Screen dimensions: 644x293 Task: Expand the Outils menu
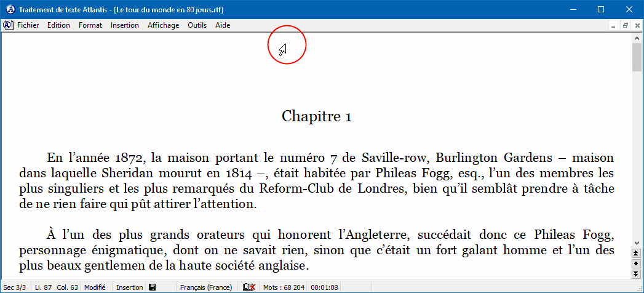pyautogui.click(x=197, y=25)
